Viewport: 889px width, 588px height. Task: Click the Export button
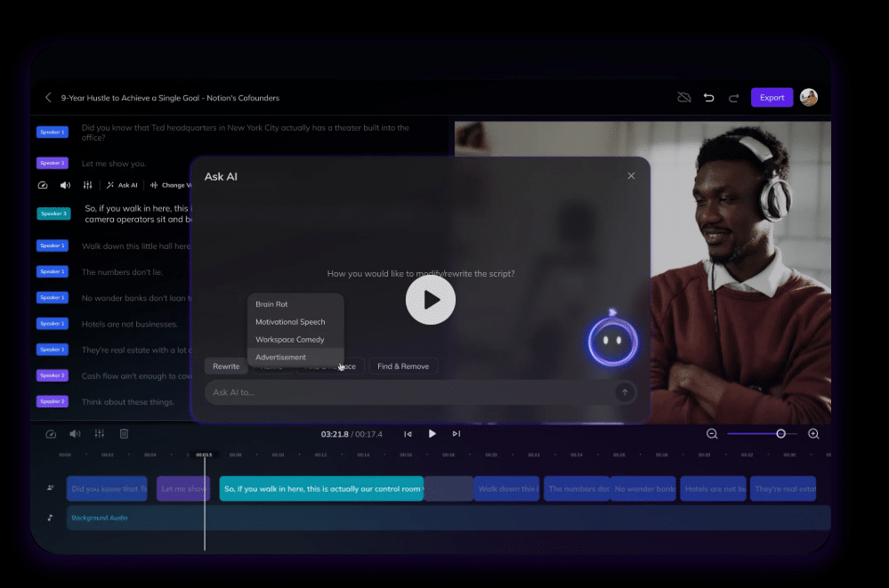[x=772, y=98]
